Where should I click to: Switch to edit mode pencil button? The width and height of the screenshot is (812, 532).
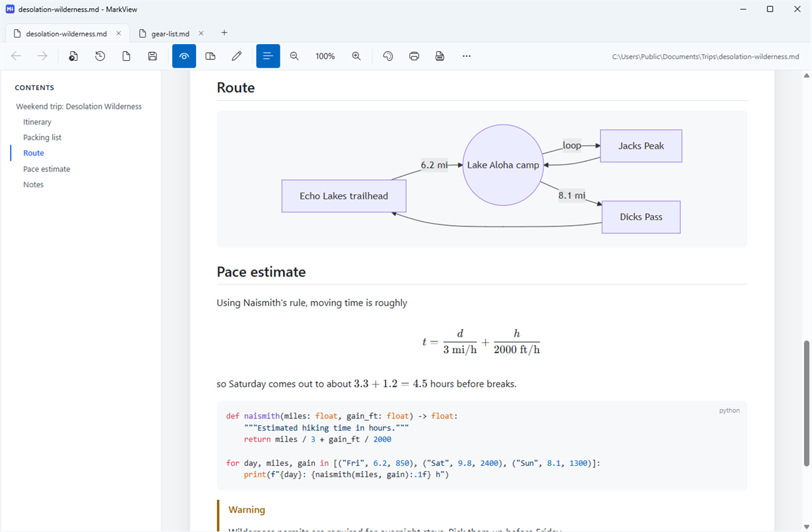pyautogui.click(x=236, y=56)
